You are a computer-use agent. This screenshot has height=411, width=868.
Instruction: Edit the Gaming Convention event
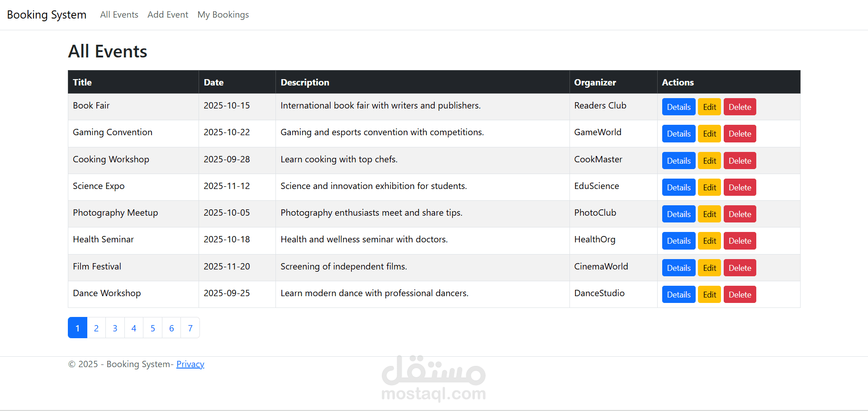click(709, 134)
